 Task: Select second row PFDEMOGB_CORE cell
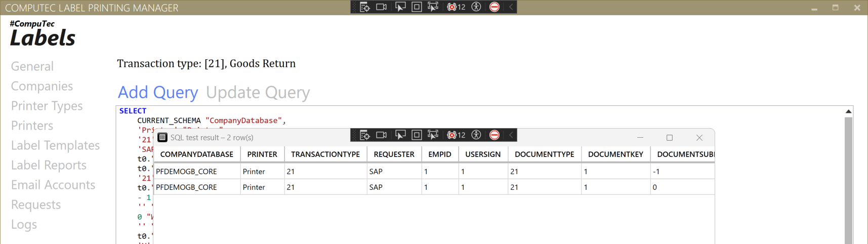197,187
